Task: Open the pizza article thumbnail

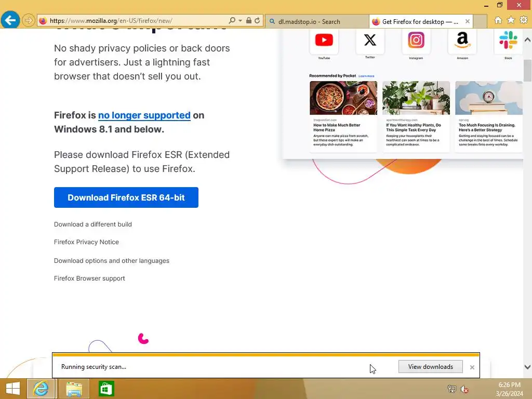Action: (x=343, y=98)
